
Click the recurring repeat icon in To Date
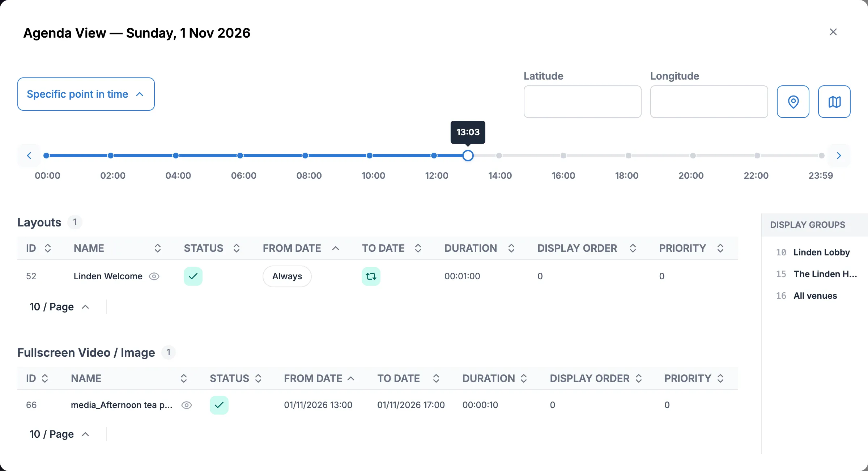(371, 276)
